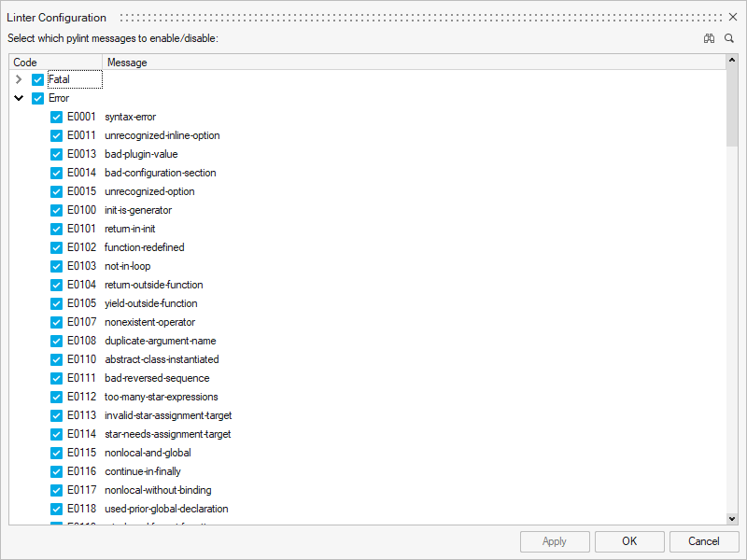Disable E0104 return-outside-function message
The width and height of the screenshot is (747, 560).
(x=56, y=285)
